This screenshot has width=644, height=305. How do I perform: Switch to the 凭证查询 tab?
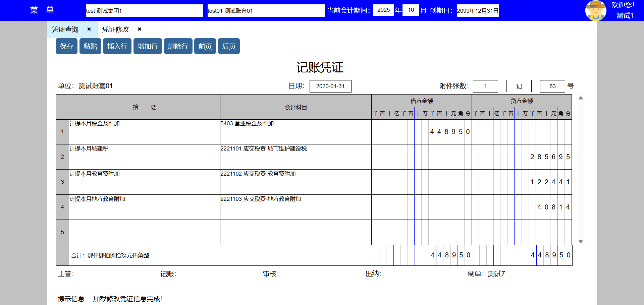65,29
